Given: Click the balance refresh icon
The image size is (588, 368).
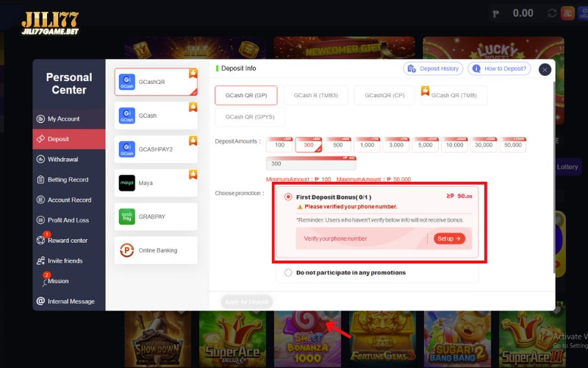Looking at the screenshot, I should click(552, 13).
